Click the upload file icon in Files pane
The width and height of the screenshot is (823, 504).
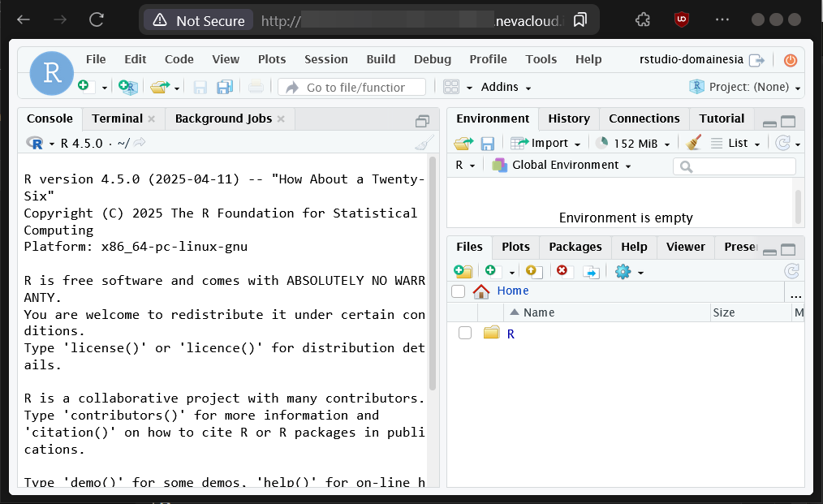pyautogui.click(x=534, y=271)
